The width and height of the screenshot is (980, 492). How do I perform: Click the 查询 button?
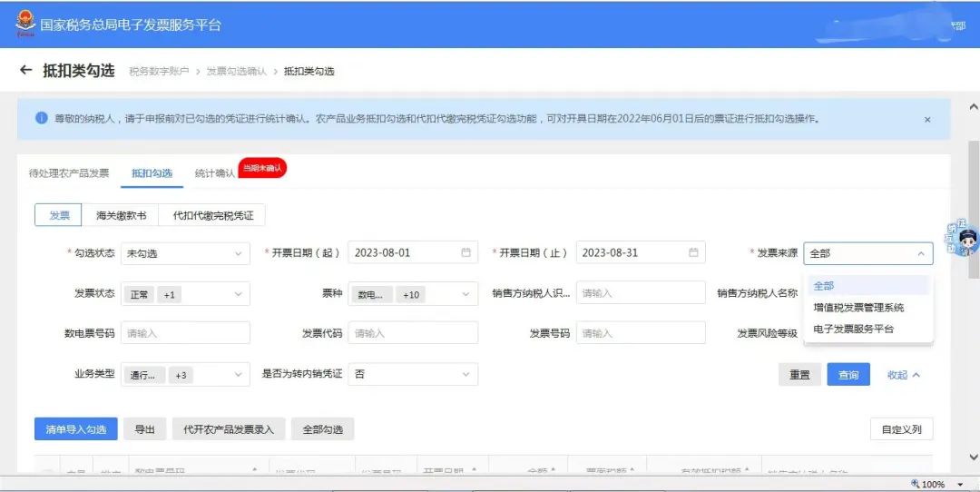(848, 375)
